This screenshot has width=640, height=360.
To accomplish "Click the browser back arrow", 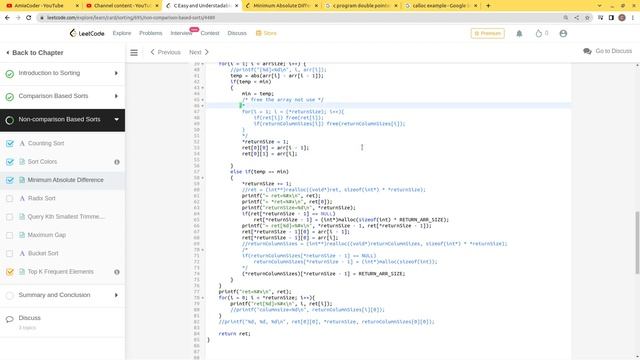I will 7,18.
